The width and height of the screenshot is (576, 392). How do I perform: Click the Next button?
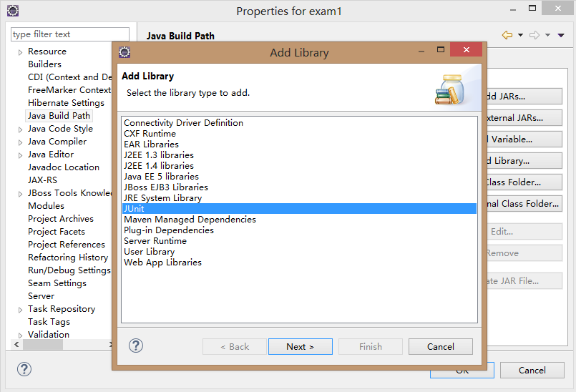[301, 346]
